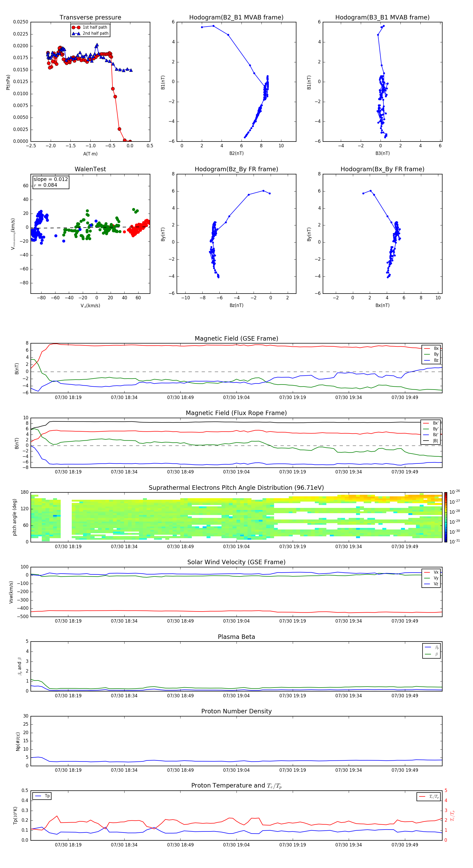Click the '|B|' legend entry
The image size is (473, 868).
click(x=431, y=441)
